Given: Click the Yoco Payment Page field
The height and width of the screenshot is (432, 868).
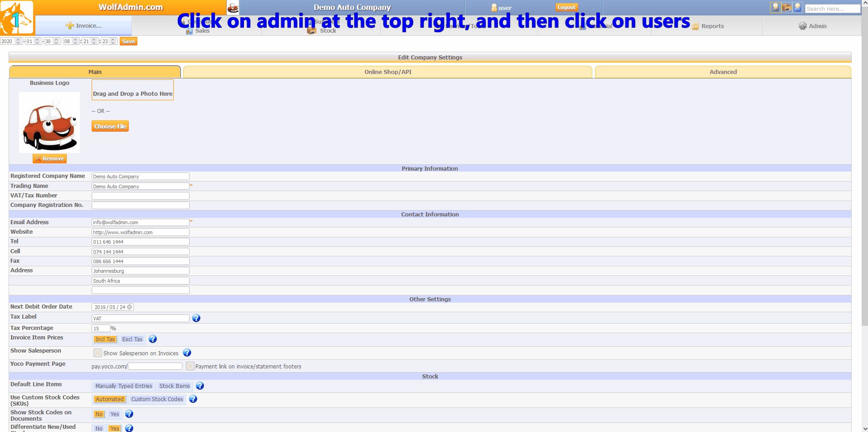Looking at the screenshot, I should 155,366.
